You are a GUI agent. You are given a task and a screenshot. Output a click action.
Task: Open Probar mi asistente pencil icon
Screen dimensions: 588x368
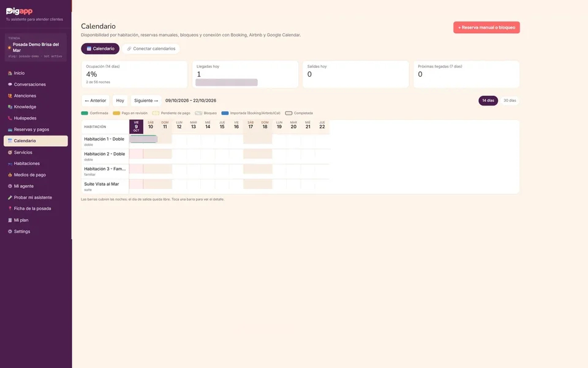point(10,197)
